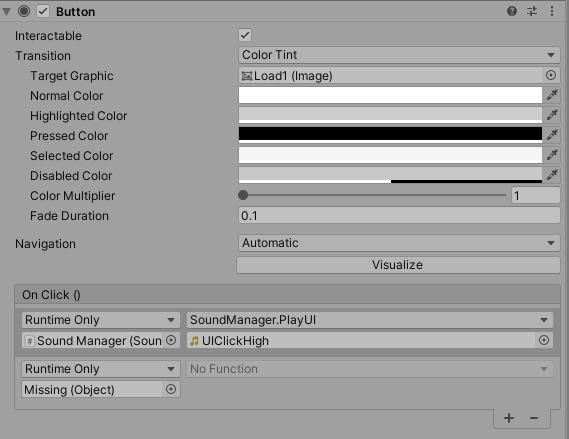The height and width of the screenshot is (439, 569).
Task: Open the Transition Color Tint dropdown
Action: tap(399, 55)
